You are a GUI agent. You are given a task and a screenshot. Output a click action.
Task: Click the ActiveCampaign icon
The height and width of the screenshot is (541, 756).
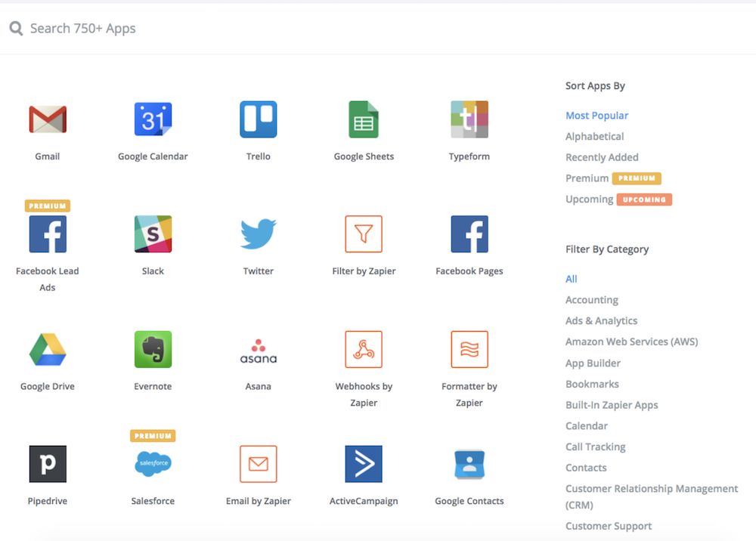click(364, 464)
